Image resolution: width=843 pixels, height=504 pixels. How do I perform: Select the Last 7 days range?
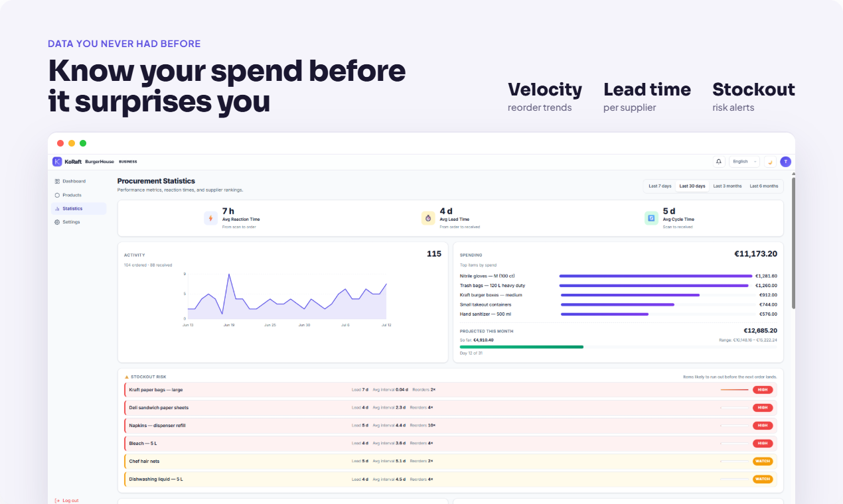pos(660,186)
